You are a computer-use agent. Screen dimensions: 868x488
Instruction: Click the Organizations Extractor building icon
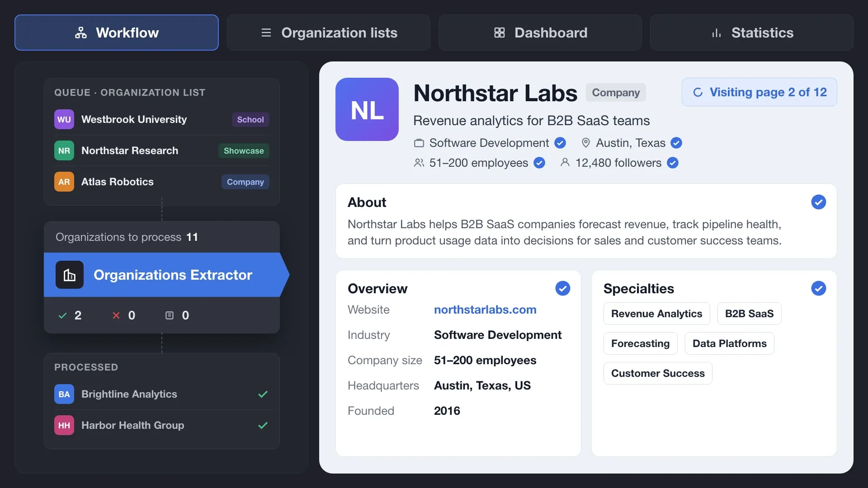click(x=70, y=275)
